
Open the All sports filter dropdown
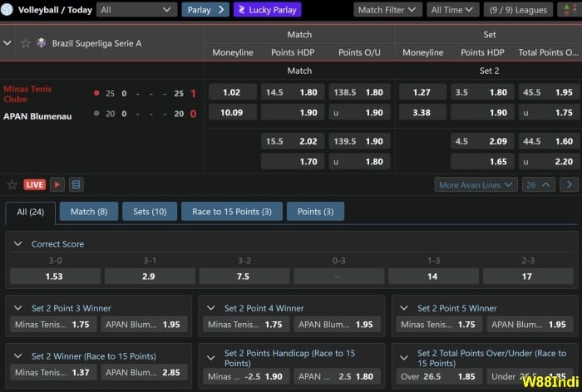136,10
